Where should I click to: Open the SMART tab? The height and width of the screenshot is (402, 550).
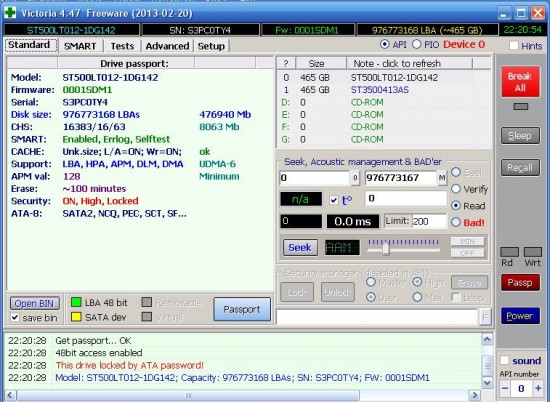[80, 46]
